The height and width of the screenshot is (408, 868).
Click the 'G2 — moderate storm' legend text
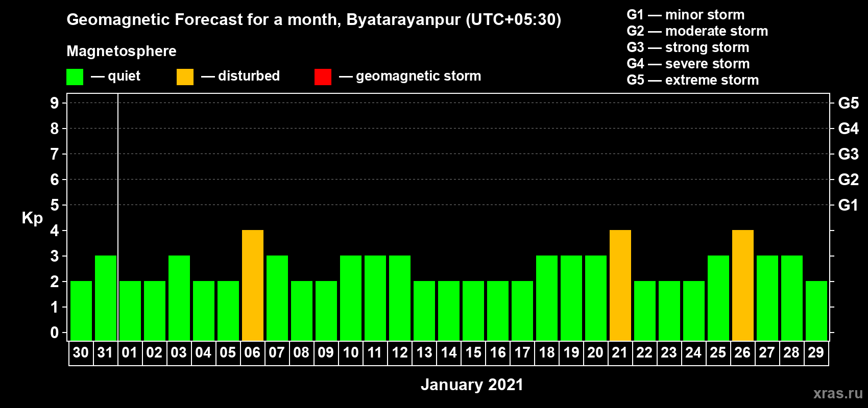pyautogui.click(x=697, y=31)
